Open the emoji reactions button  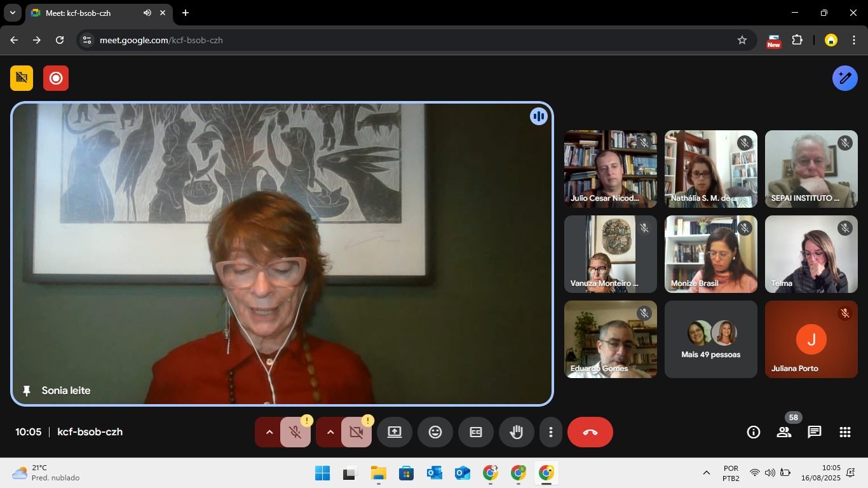[x=435, y=432]
